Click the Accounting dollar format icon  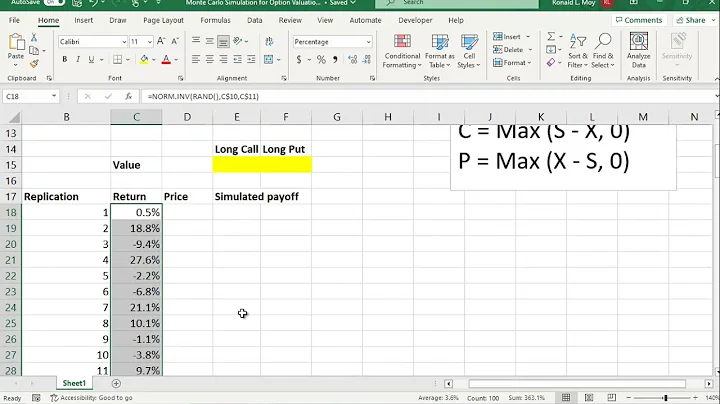click(x=299, y=60)
